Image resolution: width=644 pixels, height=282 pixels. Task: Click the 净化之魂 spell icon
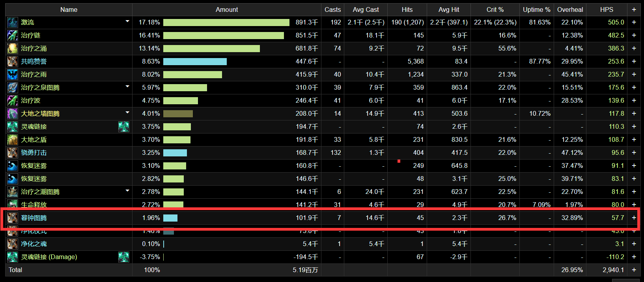click(x=13, y=244)
